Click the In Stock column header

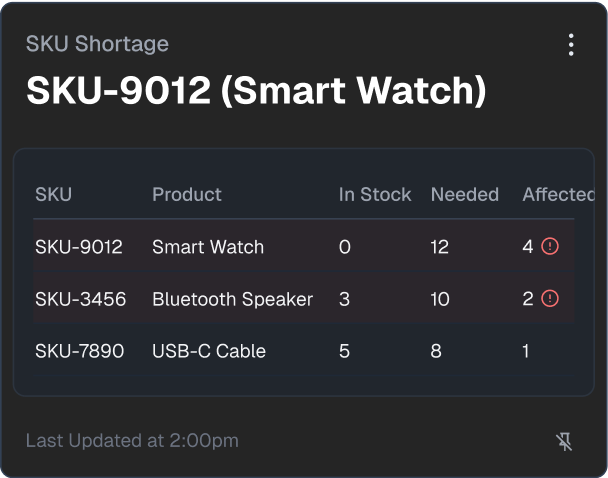(375, 194)
